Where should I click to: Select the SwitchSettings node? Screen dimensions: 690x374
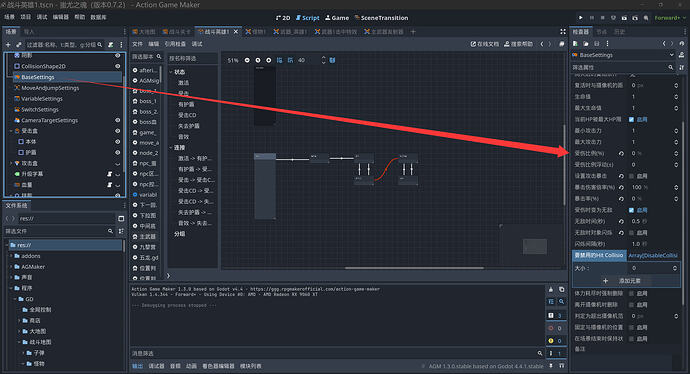(x=40, y=110)
